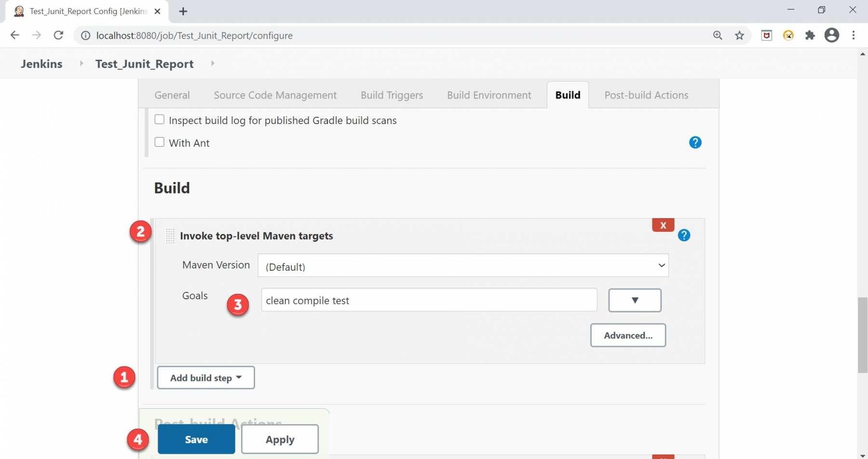
Task: Open Test_Junit_Report breadcrumb link
Action: pos(144,64)
